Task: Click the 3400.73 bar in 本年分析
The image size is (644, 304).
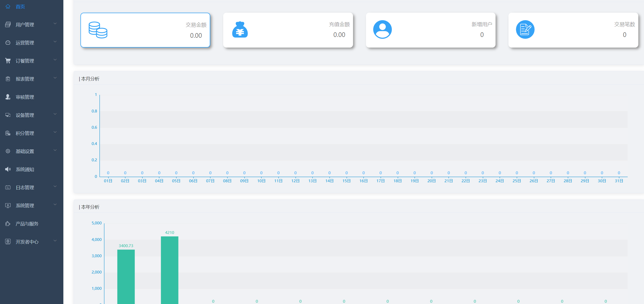Action: [x=126, y=277]
